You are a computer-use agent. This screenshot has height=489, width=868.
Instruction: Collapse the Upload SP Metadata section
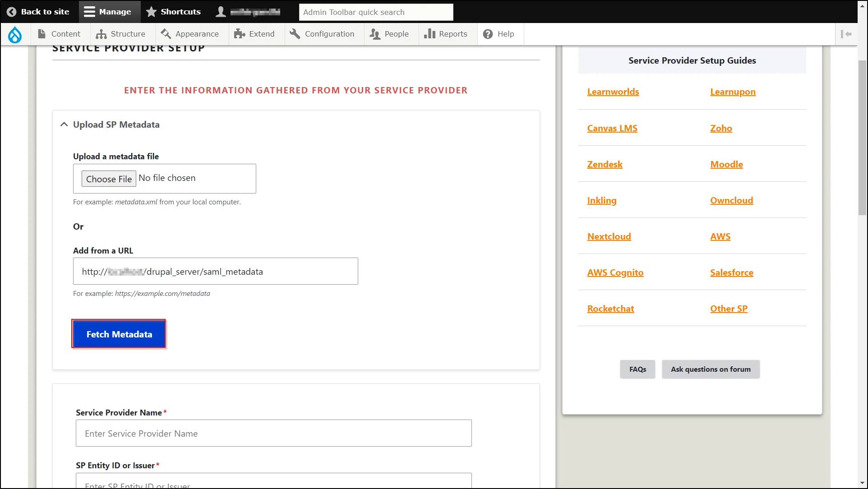point(65,124)
